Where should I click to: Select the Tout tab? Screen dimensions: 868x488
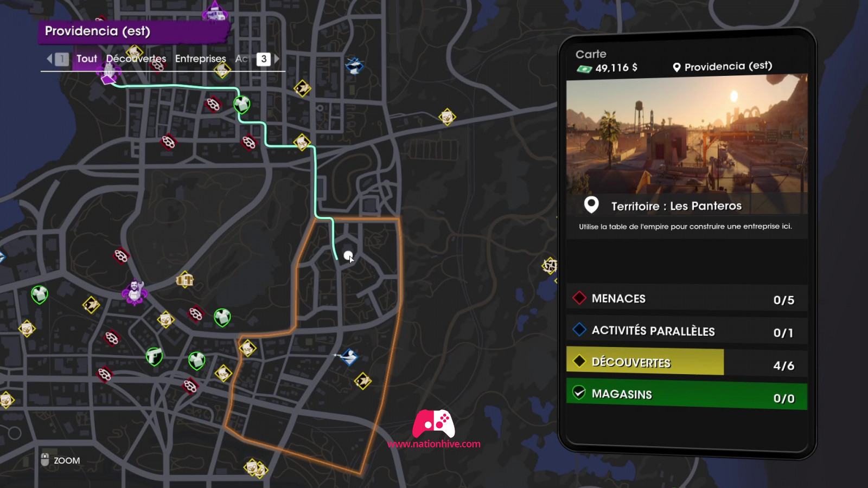point(87,59)
